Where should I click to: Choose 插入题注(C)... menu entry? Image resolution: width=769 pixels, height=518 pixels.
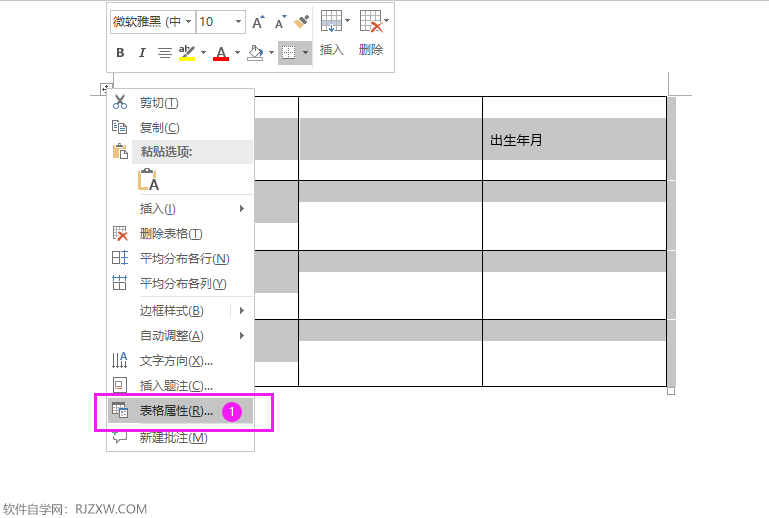click(180, 386)
